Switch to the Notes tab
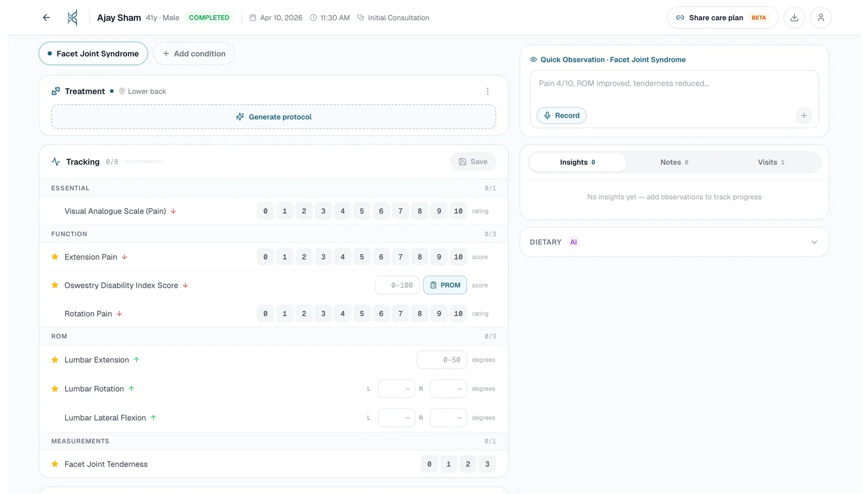This screenshot has width=868, height=494. click(674, 162)
